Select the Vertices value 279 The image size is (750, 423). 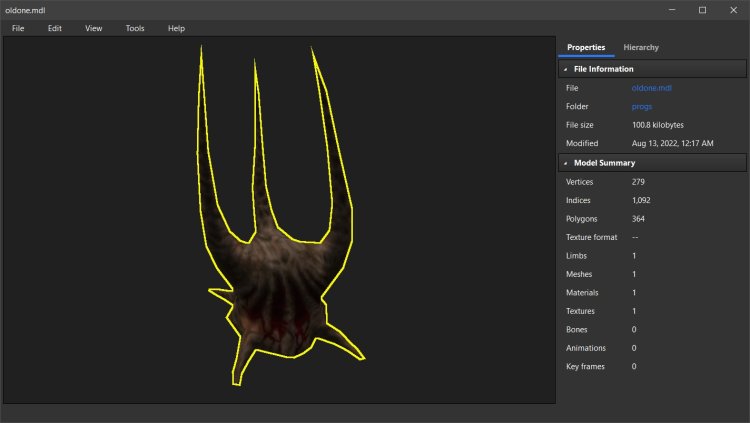pyautogui.click(x=640, y=181)
